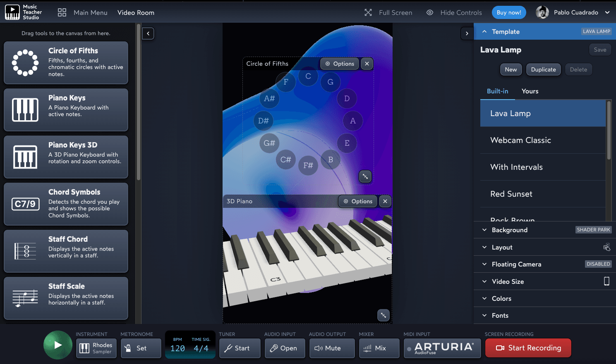
Task: Click the template list scrollbar
Action: [x=609, y=130]
